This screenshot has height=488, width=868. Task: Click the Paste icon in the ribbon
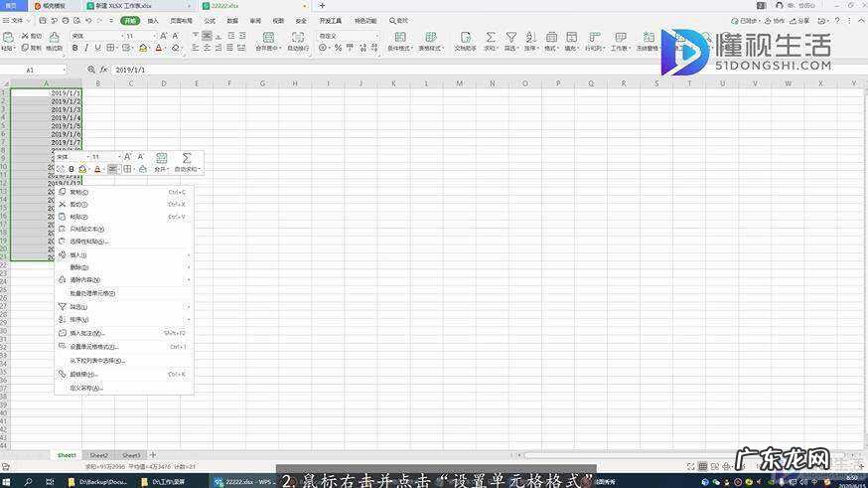click(x=8, y=38)
